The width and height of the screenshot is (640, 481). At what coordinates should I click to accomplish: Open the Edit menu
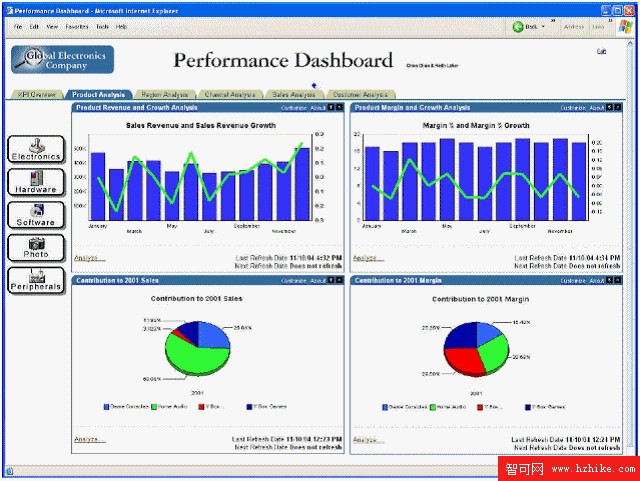(x=34, y=27)
